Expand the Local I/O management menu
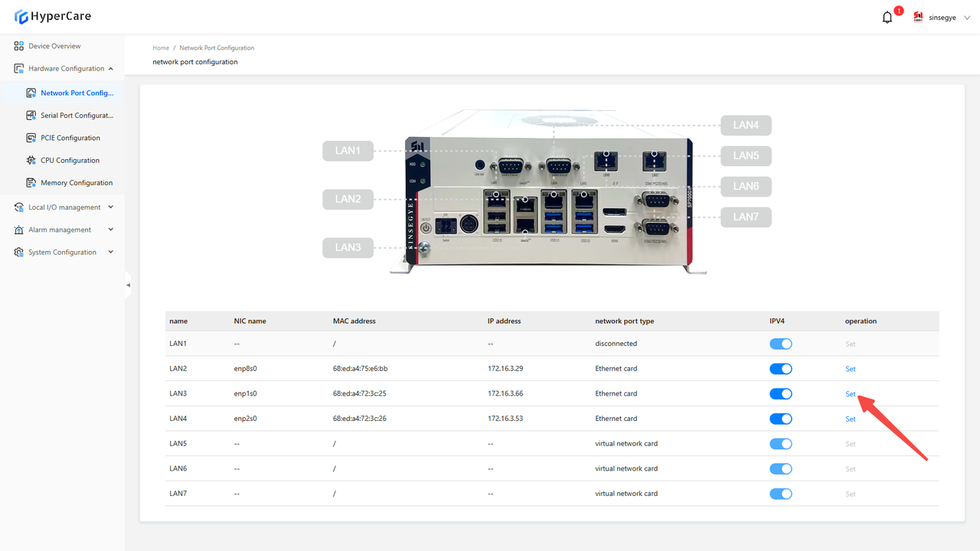Screen dimensions: 980x551 point(110,207)
